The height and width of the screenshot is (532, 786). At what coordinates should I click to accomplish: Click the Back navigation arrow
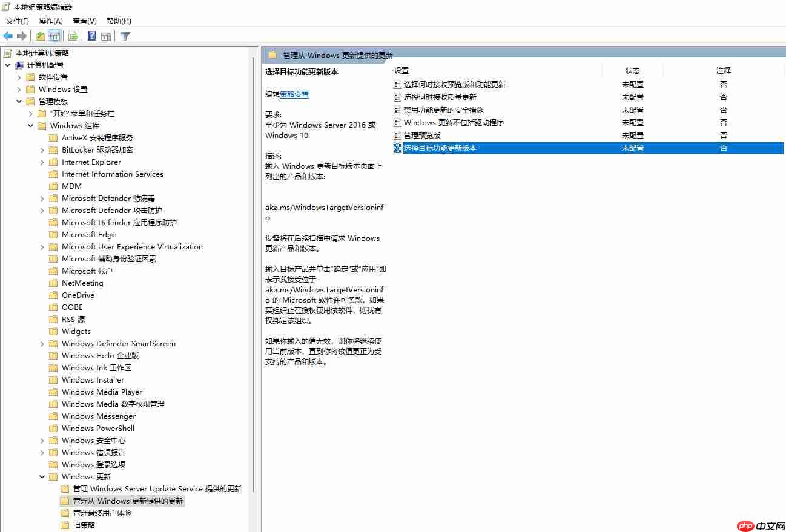click(8, 36)
